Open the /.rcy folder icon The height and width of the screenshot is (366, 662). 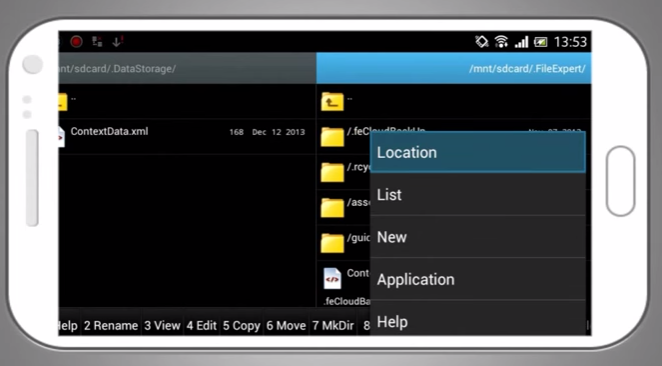tap(332, 173)
